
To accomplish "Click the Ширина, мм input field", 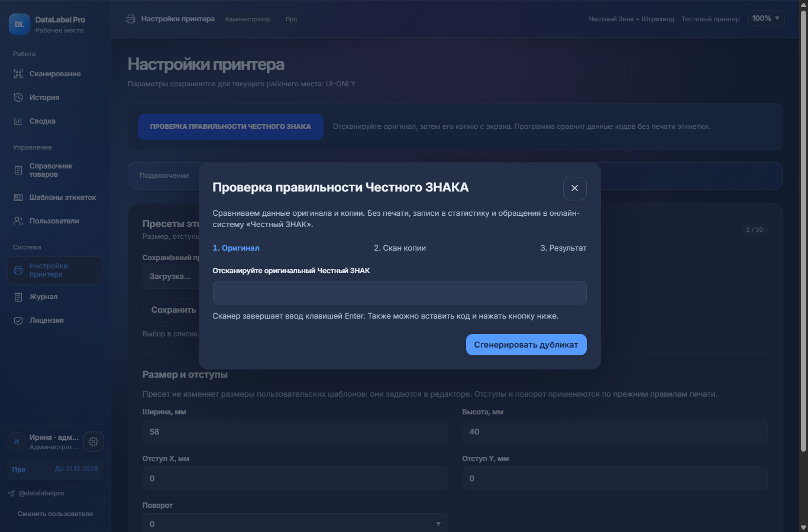I will tap(295, 432).
